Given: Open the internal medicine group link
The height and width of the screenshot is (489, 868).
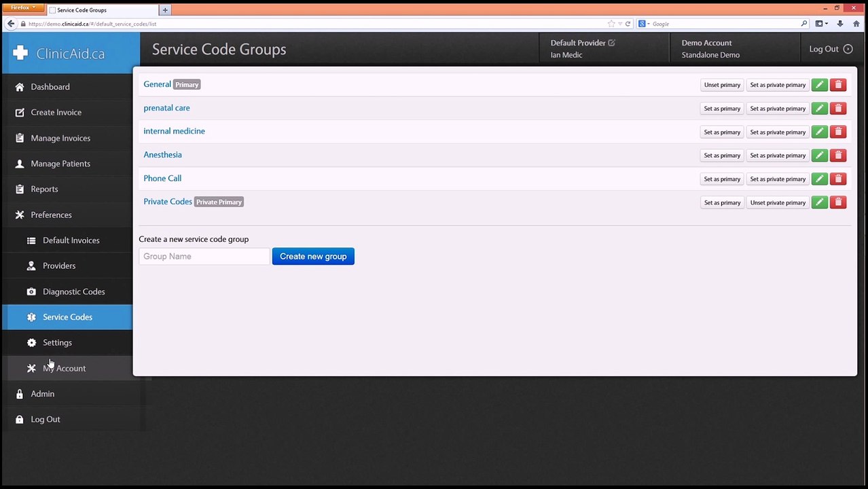Looking at the screenshot, I should (x=174, y=131).
